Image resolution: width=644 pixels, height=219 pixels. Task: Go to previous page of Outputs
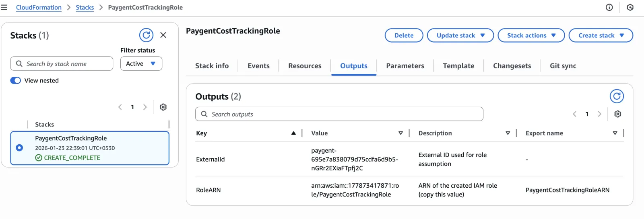[x=574, y=114]
